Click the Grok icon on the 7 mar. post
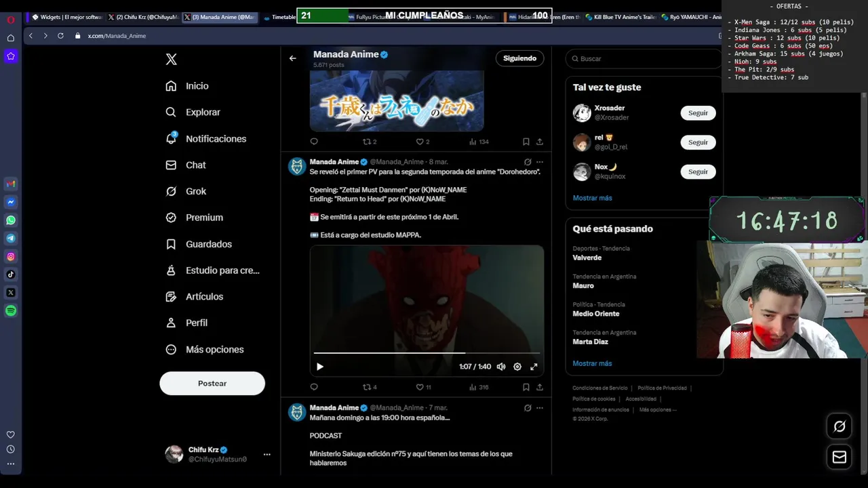 pyautogui.click(x=528, y=408)
